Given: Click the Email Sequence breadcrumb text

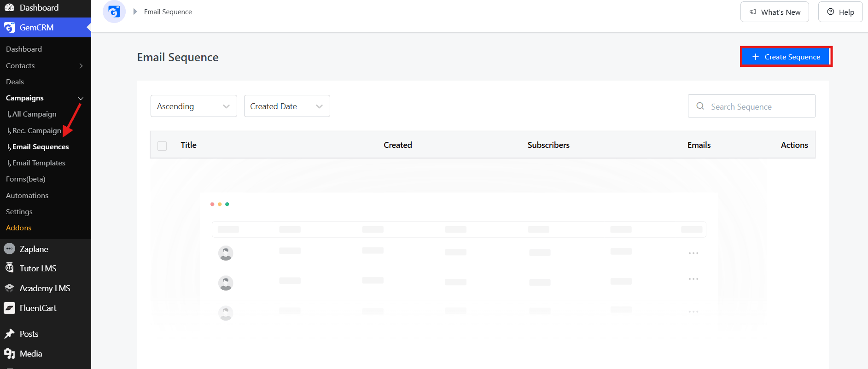Looking at the screenshot, I should click(168, 12).
